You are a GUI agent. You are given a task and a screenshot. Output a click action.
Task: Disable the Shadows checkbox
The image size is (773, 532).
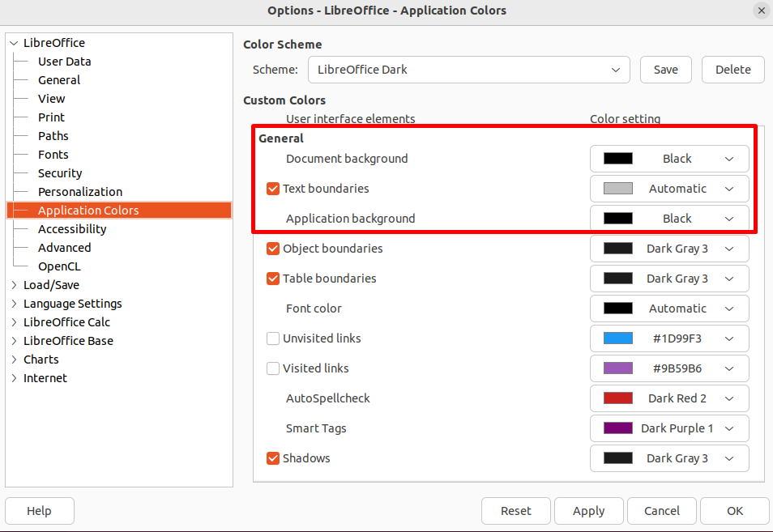272,458
